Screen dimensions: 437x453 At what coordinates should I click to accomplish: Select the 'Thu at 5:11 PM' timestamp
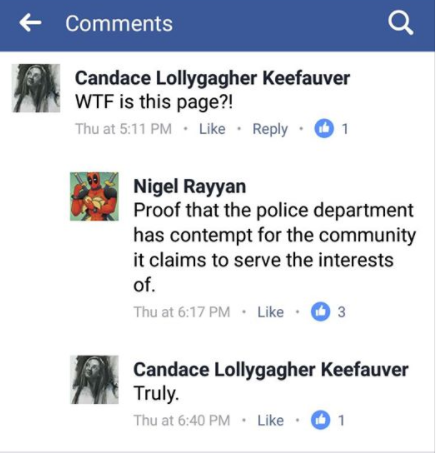pyautogui.click(x=124, y=129)
